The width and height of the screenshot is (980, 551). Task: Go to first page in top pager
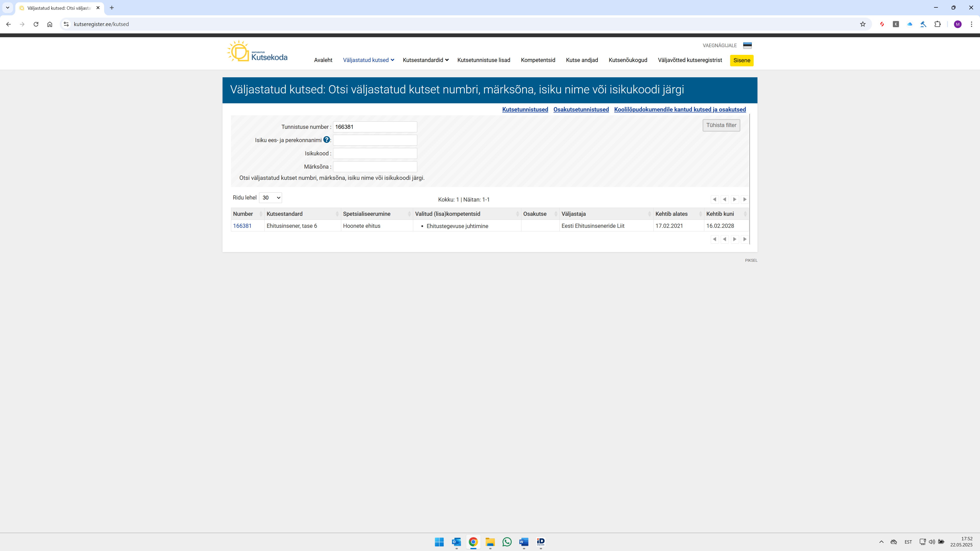715,199
